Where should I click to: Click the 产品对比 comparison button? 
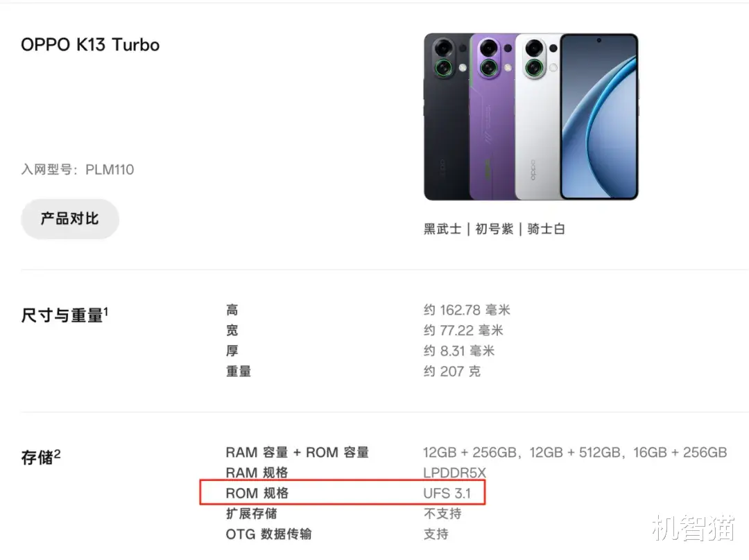pyautogui.click(x=69, y=218)
